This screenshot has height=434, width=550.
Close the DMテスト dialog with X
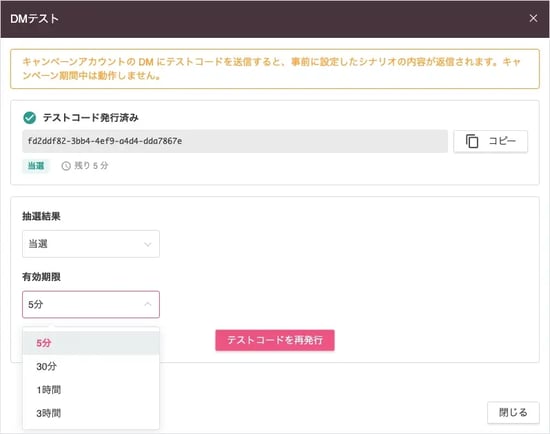tap(533, 18)
